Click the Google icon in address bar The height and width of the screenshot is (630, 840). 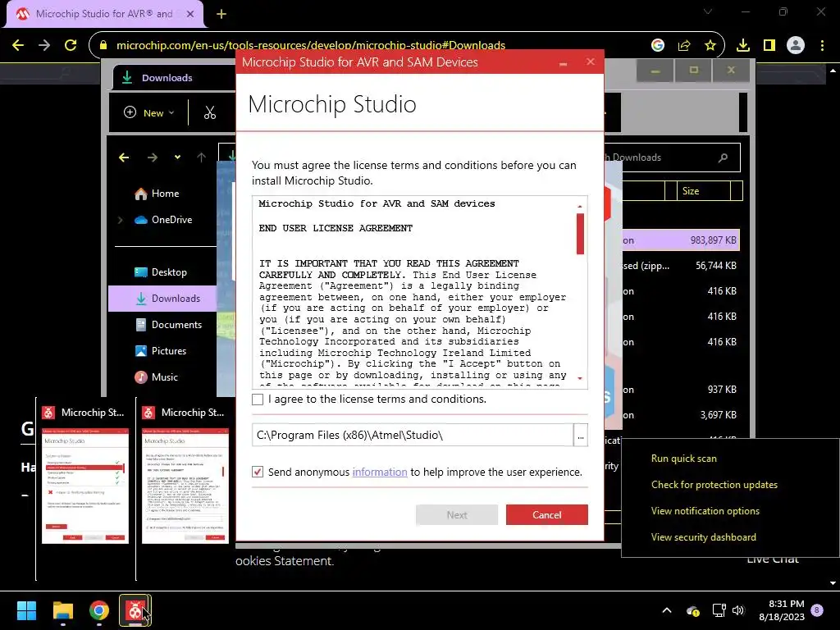658,46
